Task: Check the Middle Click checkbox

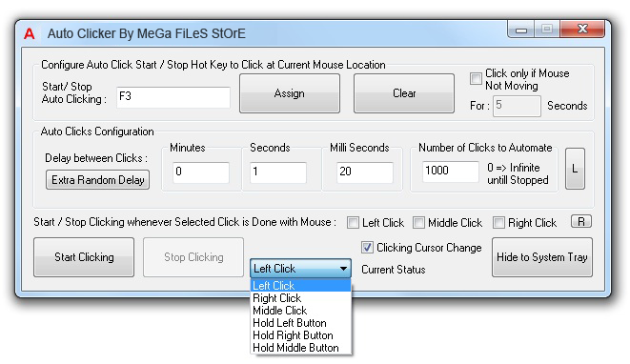Action: [418, 223]
